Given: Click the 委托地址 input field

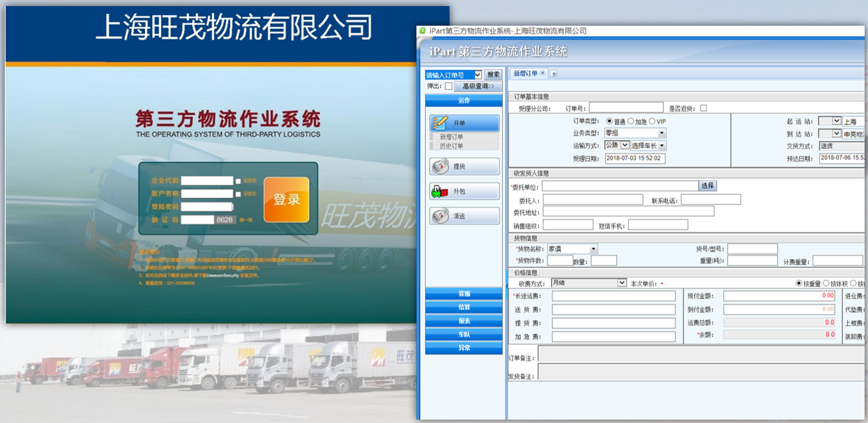Looking at the screenshot, I should (629, 212).
